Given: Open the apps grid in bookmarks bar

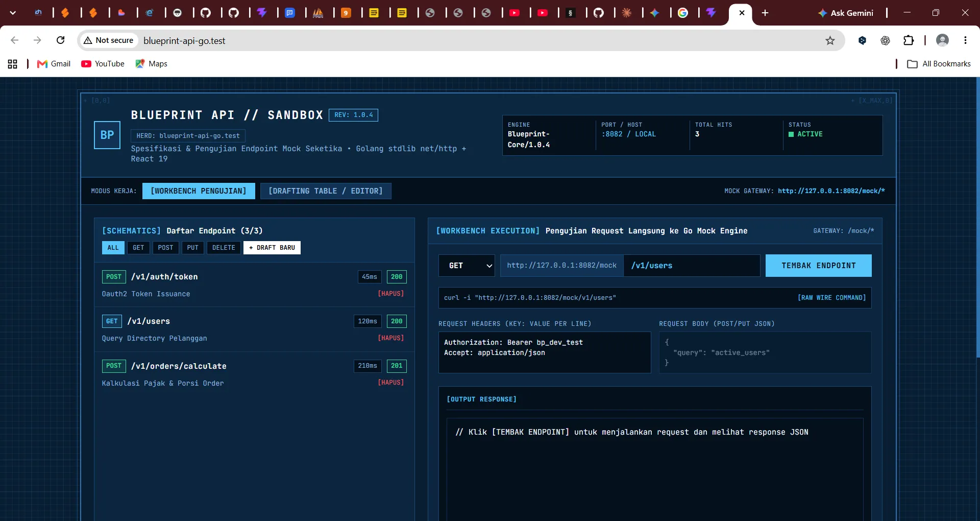Looking at the screenshot, I should tap(13, 64).
